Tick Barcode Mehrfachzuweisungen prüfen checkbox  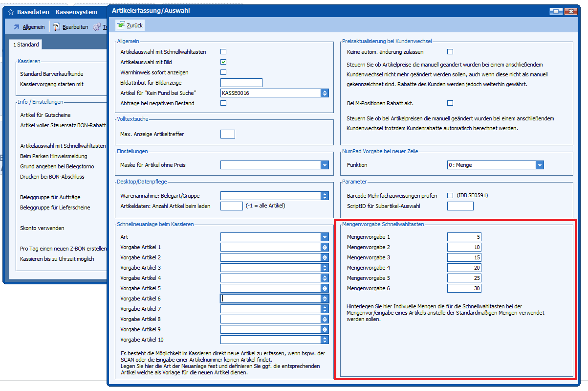click(450, 196)
